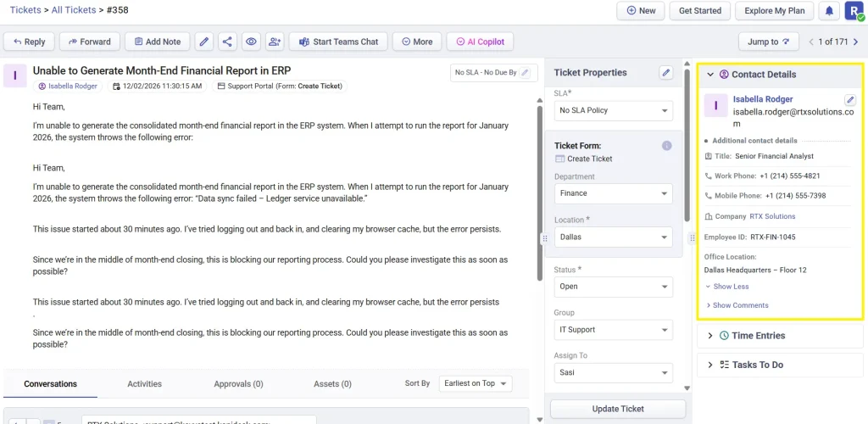Image resolution: width=868 pixels, height=424 pixels.
Task: Click the Update Ticket button
Action: [x=618, y=409]
